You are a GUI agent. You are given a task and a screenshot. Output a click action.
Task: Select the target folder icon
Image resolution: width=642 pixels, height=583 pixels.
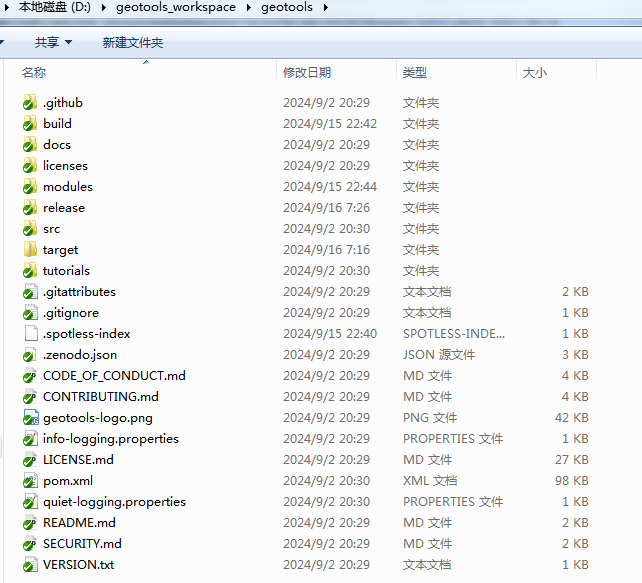(30, 249)
